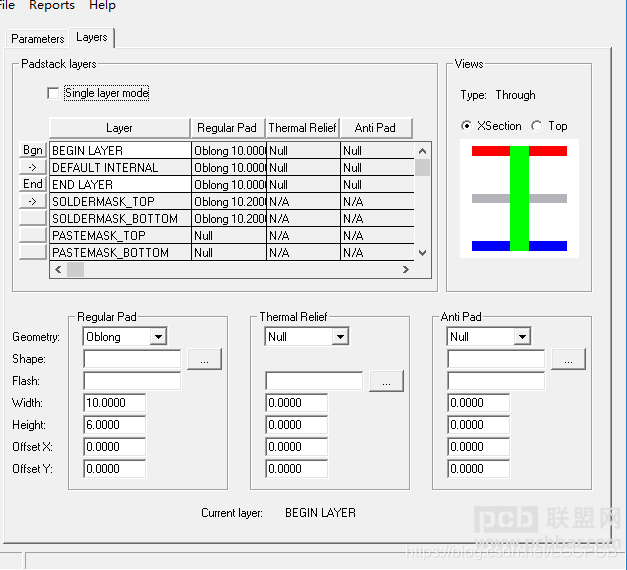This screenshot has height=570, width=627.
Task: Click the row button beside PASTEMASK_TOP
Action: [33, 235]
